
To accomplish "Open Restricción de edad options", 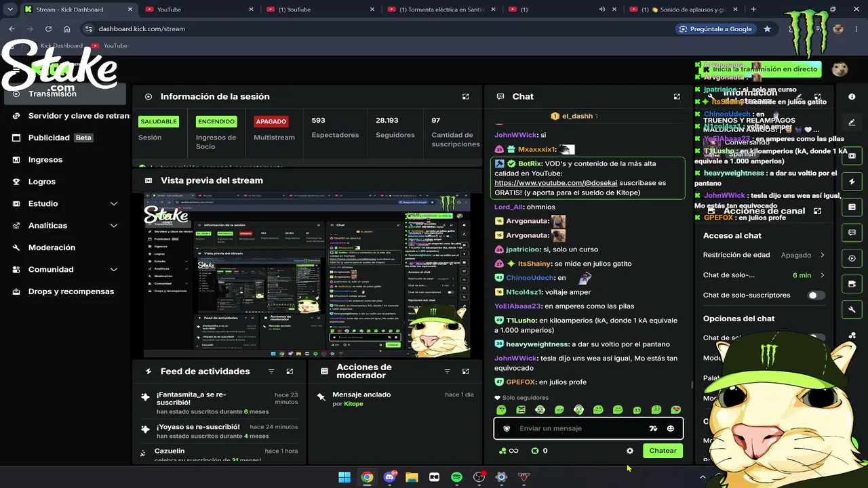I will point(764,255).
